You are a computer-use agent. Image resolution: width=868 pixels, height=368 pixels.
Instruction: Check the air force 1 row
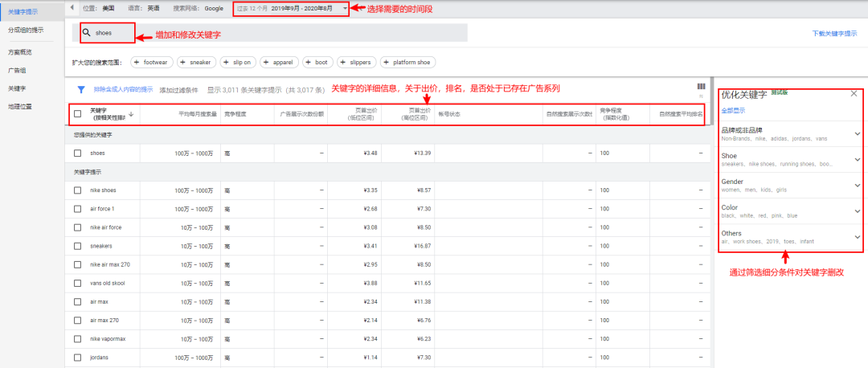[x=77, y=209]
